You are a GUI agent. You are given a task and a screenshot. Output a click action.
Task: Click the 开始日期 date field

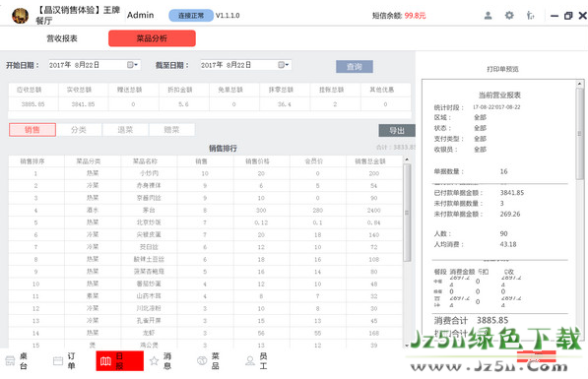95,65
